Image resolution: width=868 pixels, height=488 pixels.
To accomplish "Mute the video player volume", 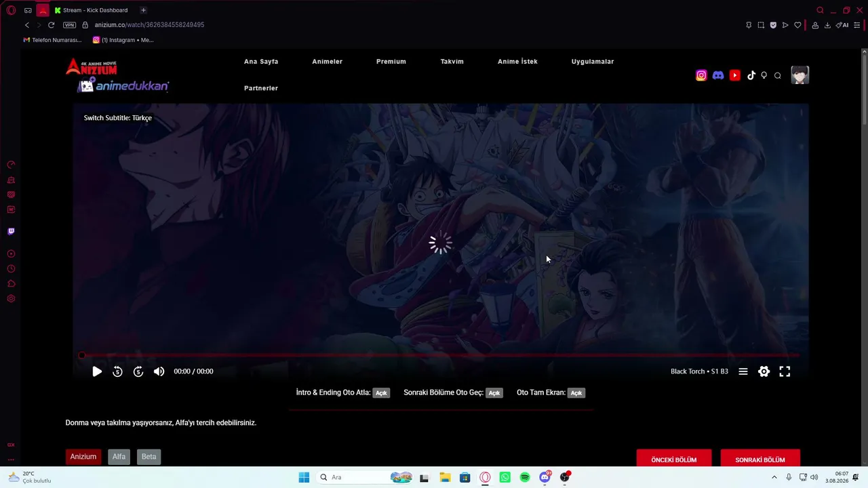I will pos(159,371).
